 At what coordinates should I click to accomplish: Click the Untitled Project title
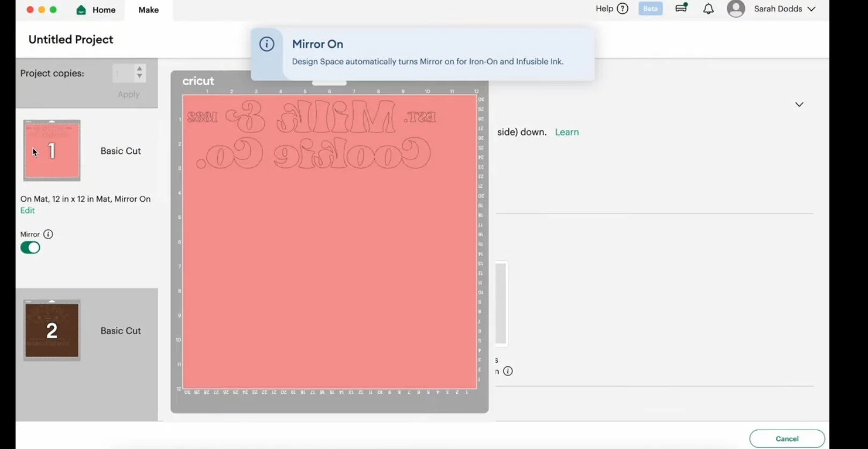coord(71,40)
